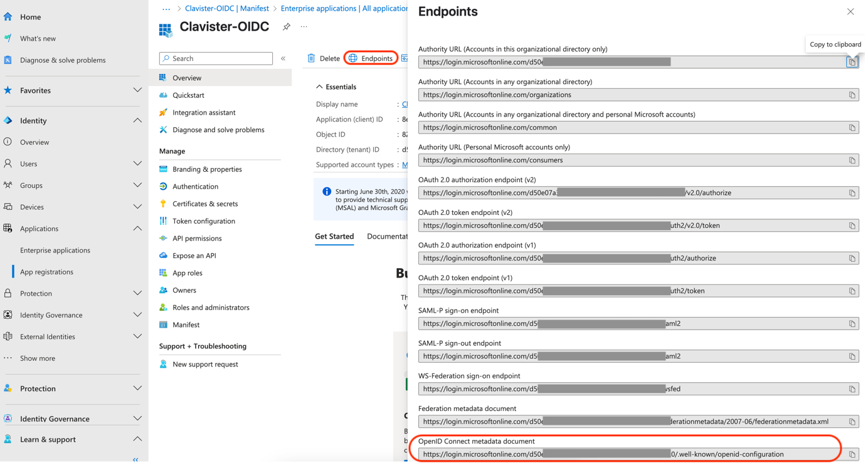Open Token configuration
This screenshot has width=868, height=463.
[x=204, y=221]
